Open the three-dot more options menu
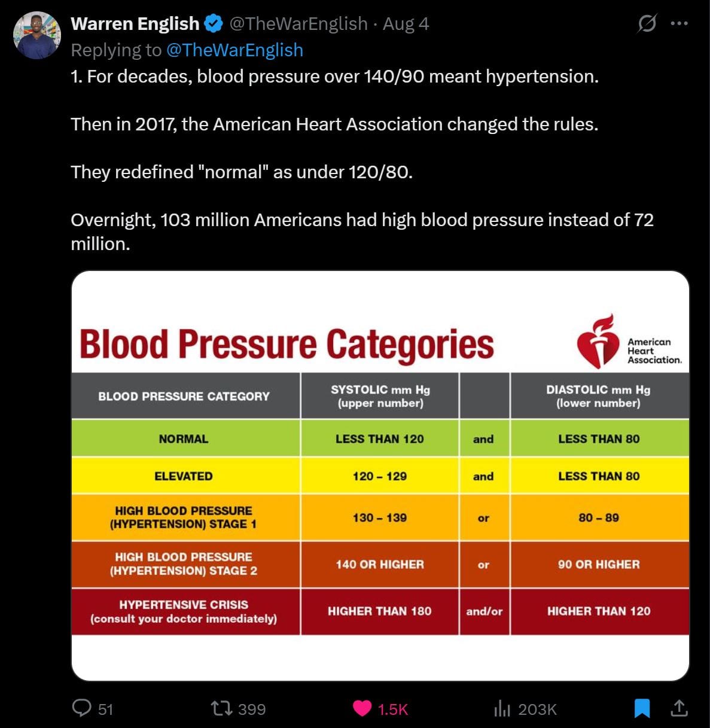The height and width of the screenshot is (728, 710). [x=679, y=24]
